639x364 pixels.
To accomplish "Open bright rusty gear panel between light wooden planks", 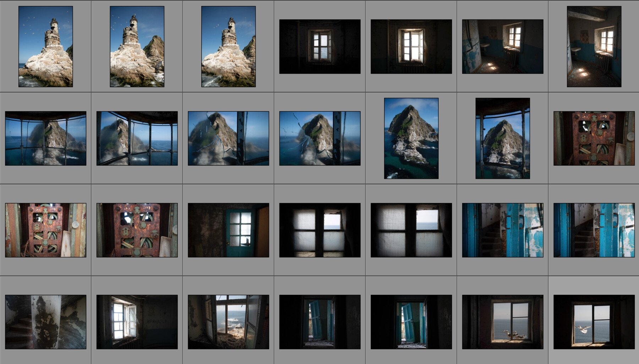I will [x=46, y=230].
